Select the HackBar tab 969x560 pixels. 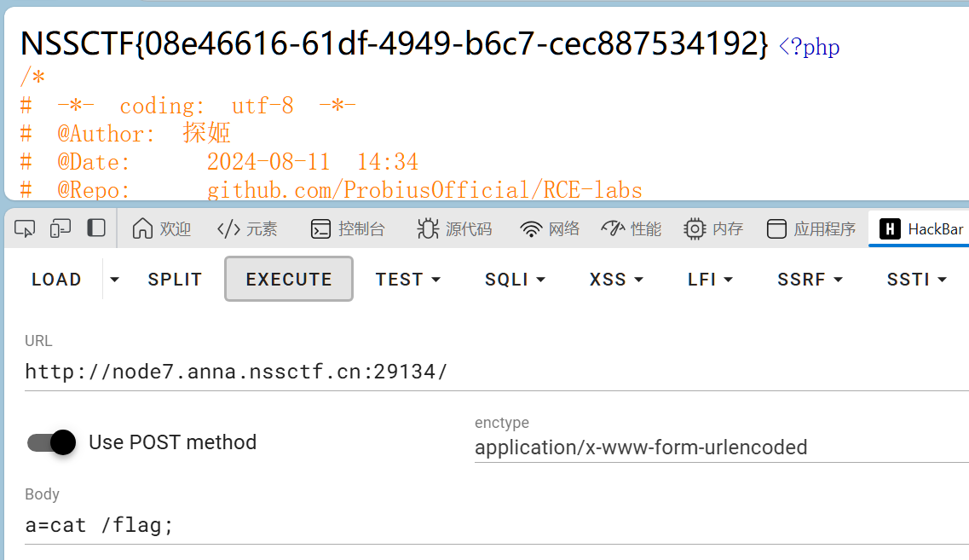pyautogui.click(x=923, y=228)
